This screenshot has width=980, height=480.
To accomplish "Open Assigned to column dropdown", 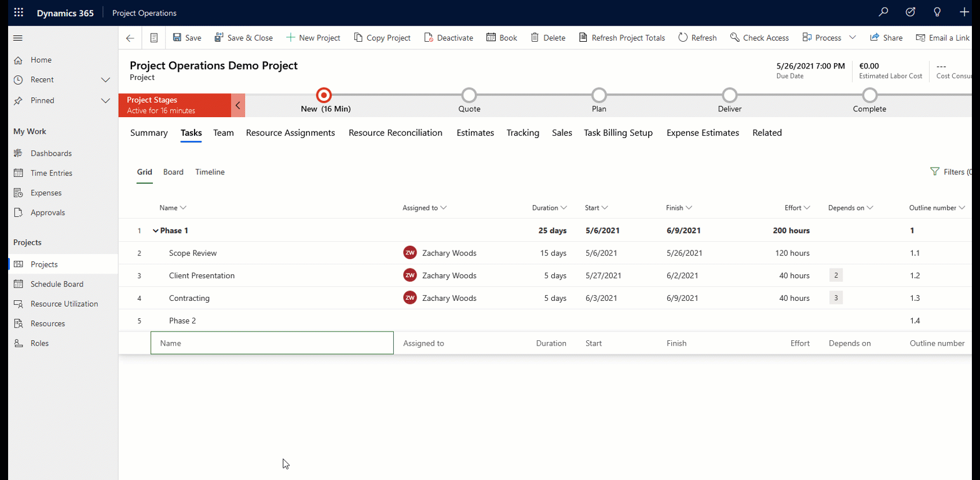I will pos(444,208).
